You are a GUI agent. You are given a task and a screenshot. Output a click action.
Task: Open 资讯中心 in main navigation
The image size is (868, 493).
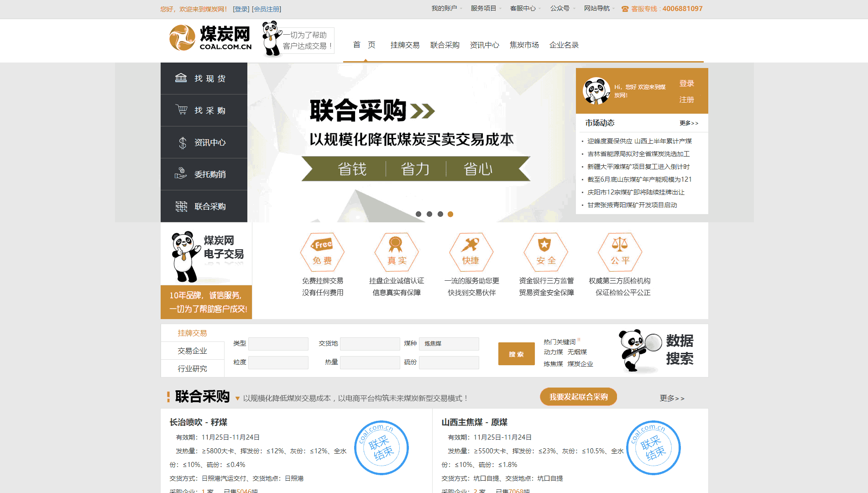tap(484, 45)
